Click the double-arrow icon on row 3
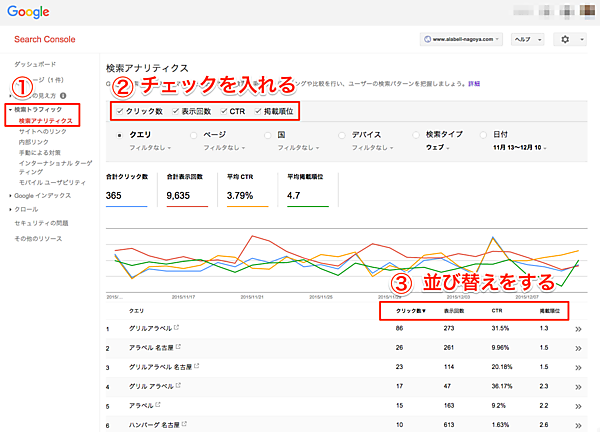The height and width of the screenshot is (432, 600). click(x=579, y=367)
